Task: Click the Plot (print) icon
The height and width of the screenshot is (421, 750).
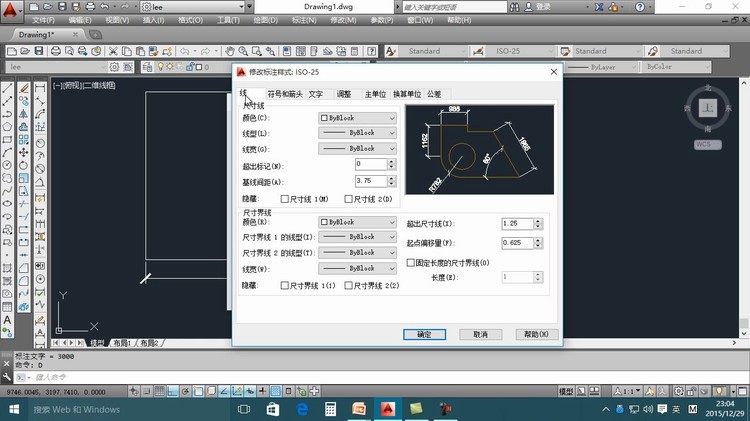Action: (x=55, y=51)
